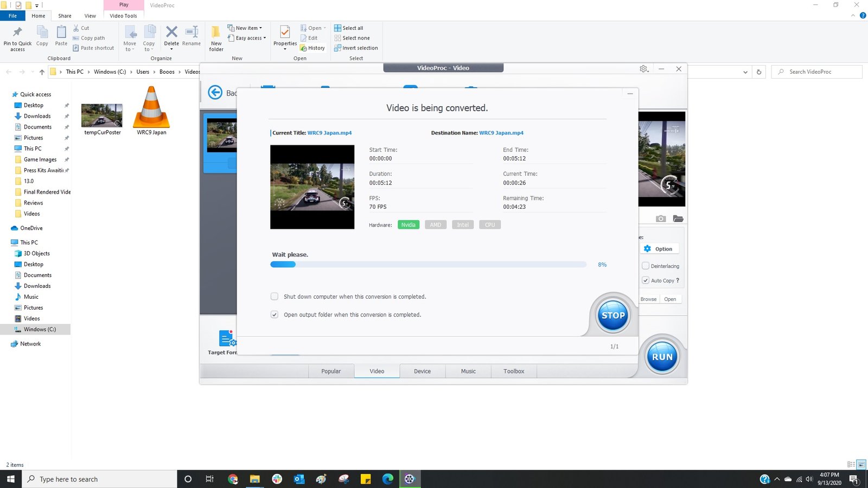Click the snapshot camera icon
Screen dimensions: 868x488
tap(660, 219)
